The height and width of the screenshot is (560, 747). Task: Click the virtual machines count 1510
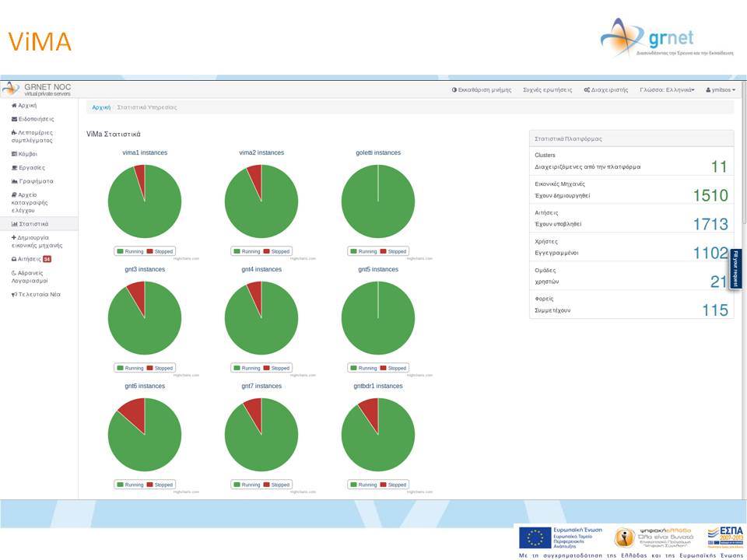(x=710, y=195)
